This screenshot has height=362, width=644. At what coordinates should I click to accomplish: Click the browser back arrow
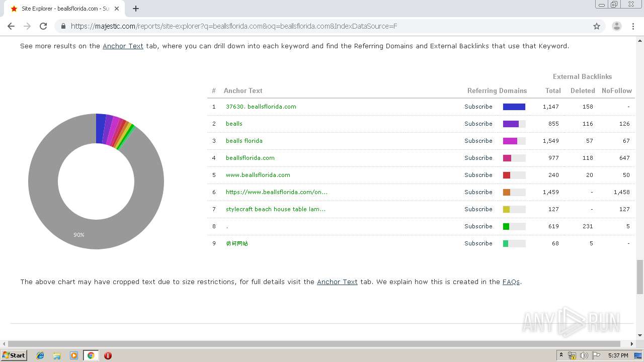click(11, 26)
